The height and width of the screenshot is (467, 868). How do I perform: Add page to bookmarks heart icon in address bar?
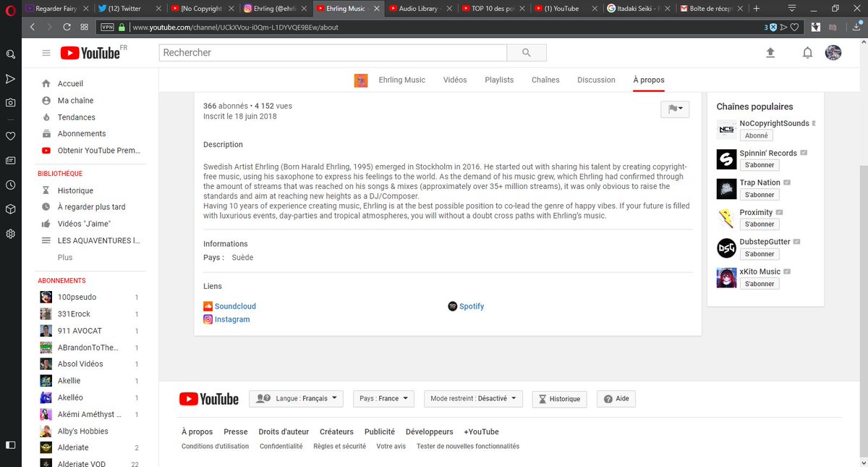[x=793, y=27]
